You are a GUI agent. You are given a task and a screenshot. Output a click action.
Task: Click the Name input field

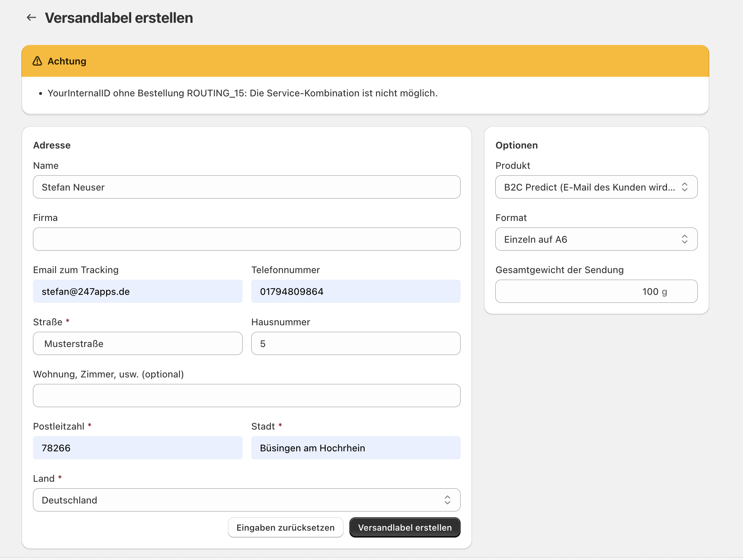pyautogui.click(x=246, y=187)
